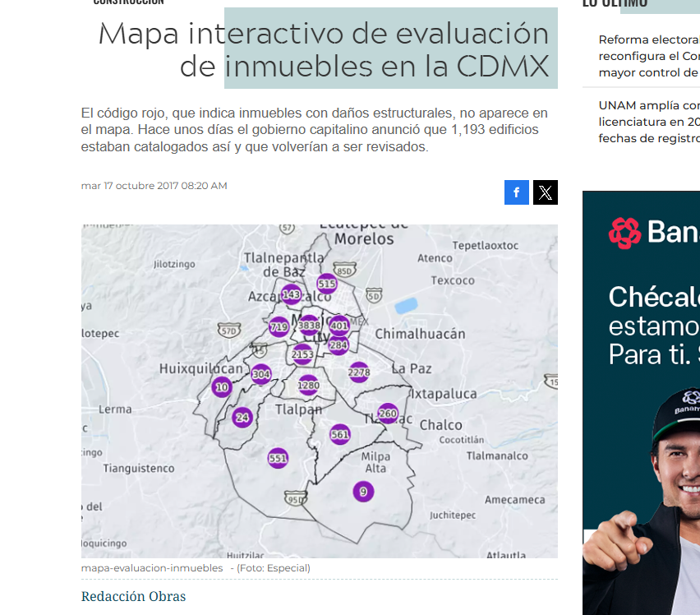This screenshot has height=615, width=700.
Task: Select the 1280 map cluster marker
Action: click(308, 385)
